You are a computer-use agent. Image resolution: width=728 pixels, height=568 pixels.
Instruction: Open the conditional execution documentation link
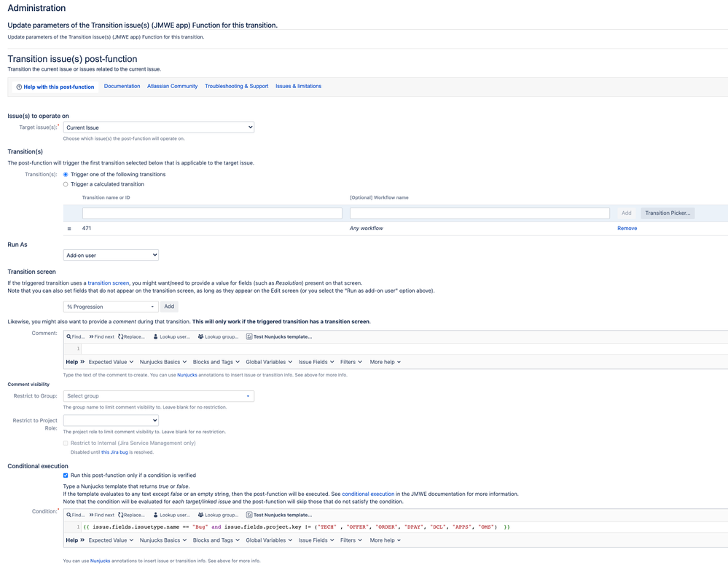tap(368, 494)
